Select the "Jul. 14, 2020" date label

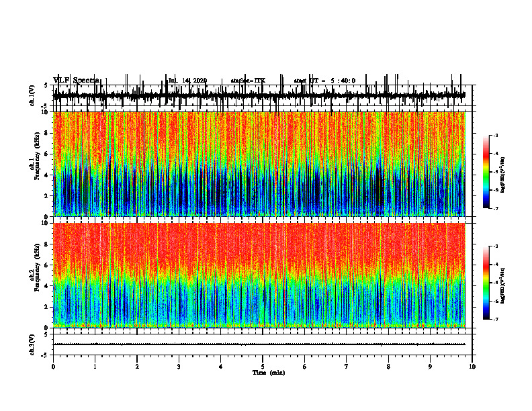pyautogui.click(x=187, y=81)
